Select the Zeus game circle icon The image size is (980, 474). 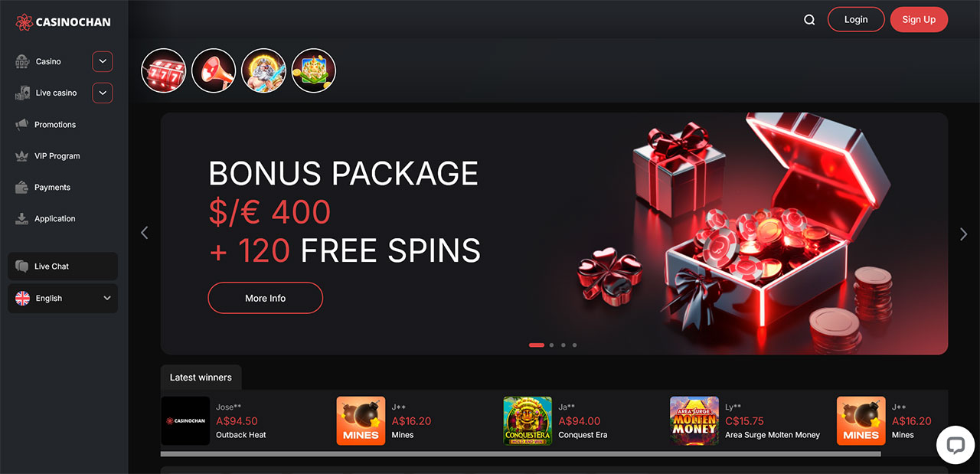[263, 70]
